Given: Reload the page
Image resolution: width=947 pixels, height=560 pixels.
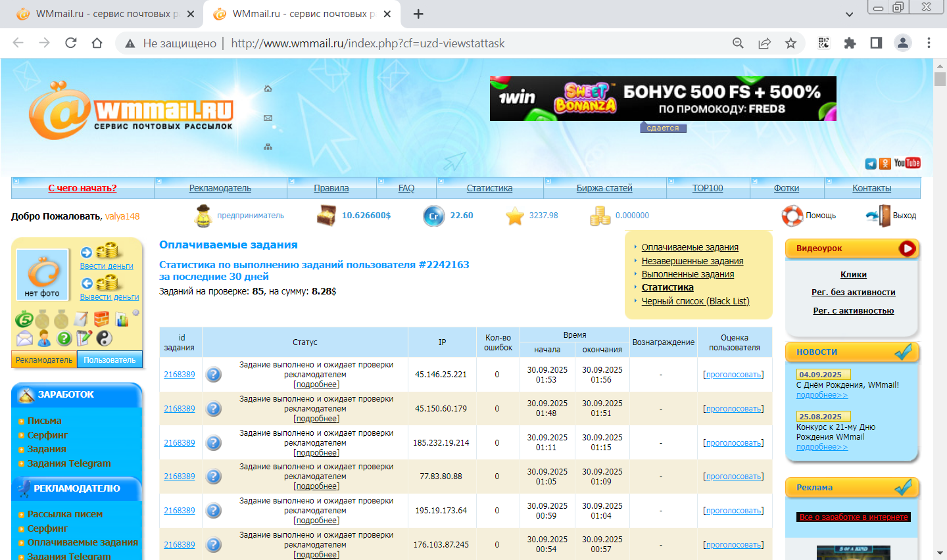Looking at the screenshot, I should click(70, 43).
